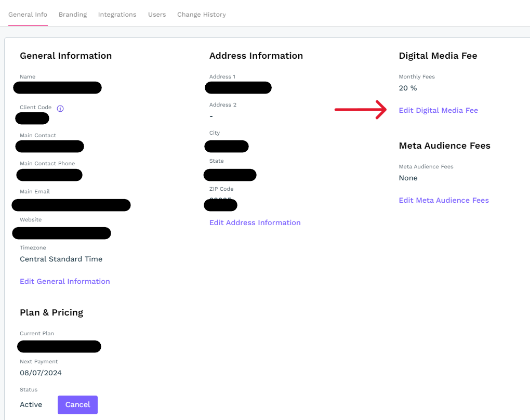Open the Integrations tab

click(x=117, y=15)
